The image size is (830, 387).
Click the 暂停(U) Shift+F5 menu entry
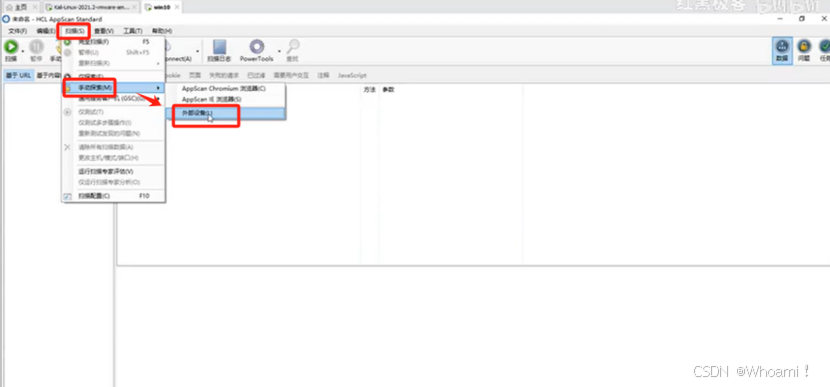[x=114, y=52]
